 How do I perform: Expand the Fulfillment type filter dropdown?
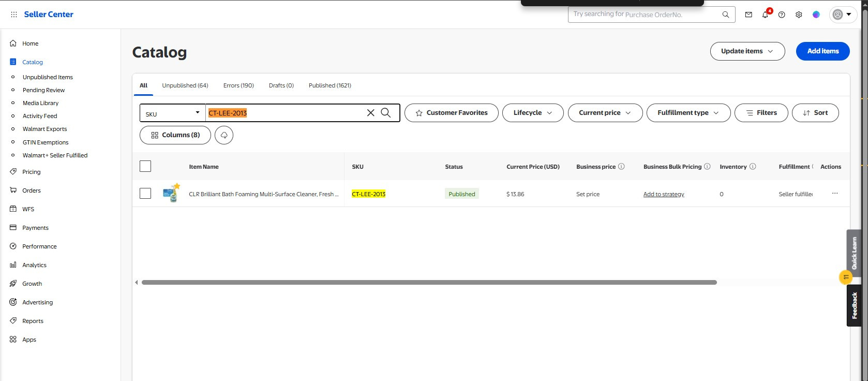[689, 113]
